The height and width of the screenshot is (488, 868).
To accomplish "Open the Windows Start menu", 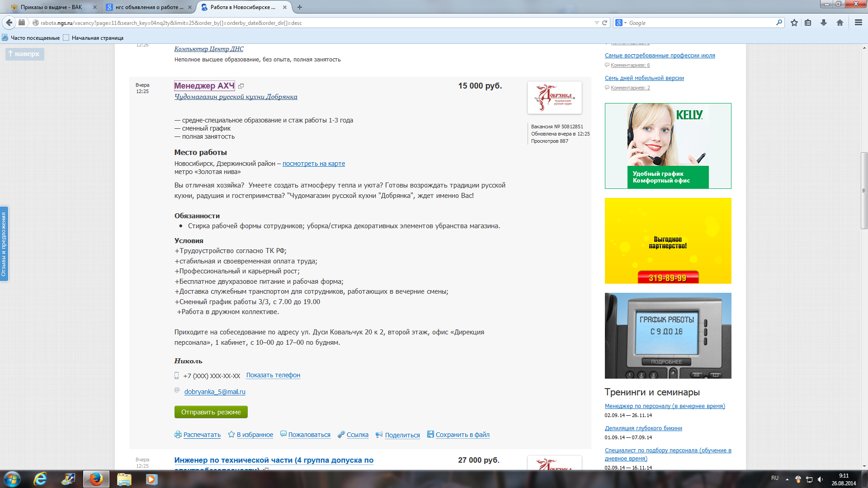I will pos(12,479).
